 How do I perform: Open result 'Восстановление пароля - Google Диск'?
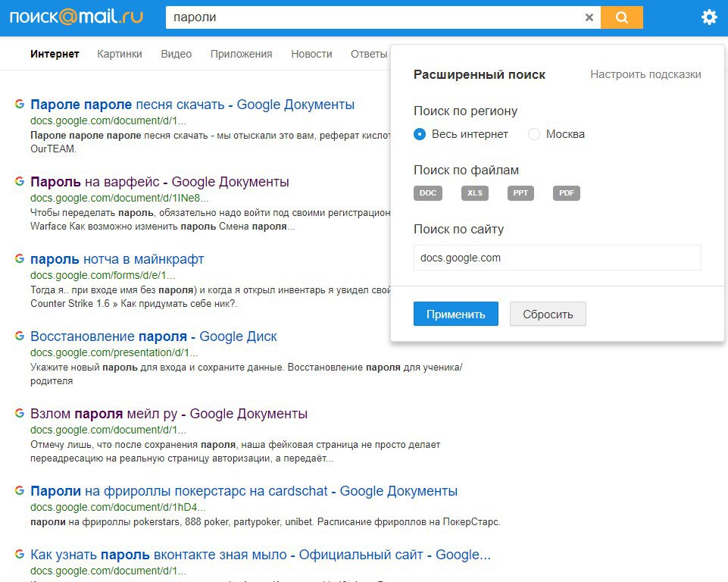(x=154, y=336)
